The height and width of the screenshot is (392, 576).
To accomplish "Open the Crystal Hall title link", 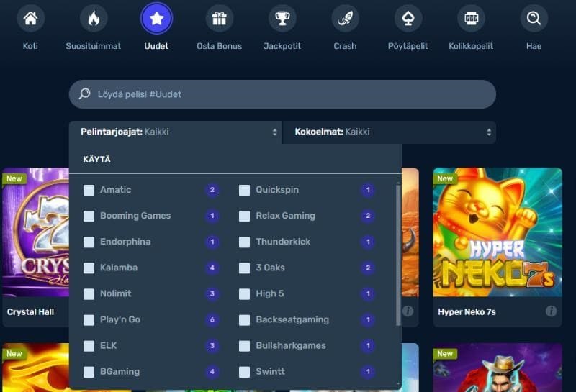I will pos(30,311).
